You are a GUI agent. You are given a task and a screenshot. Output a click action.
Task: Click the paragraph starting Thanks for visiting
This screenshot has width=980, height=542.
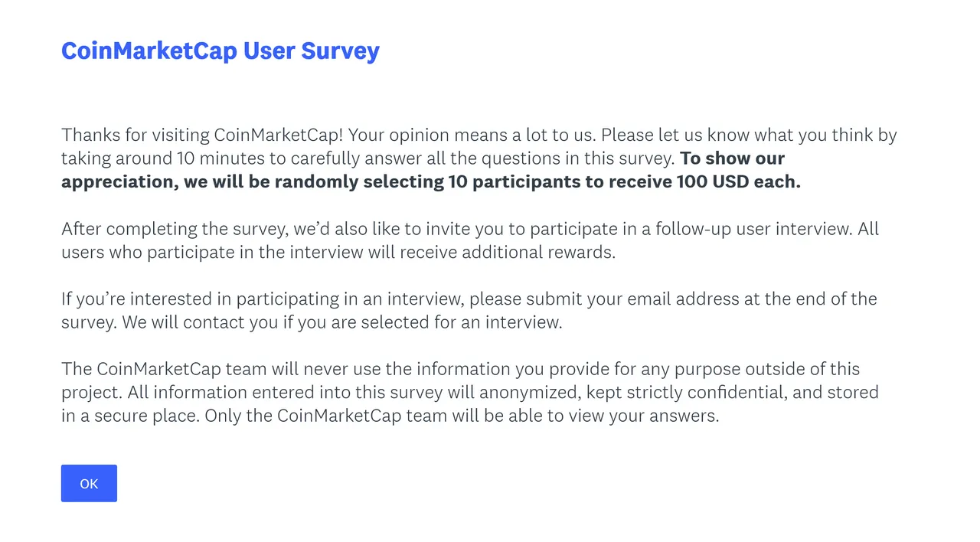tap(479, 158)
